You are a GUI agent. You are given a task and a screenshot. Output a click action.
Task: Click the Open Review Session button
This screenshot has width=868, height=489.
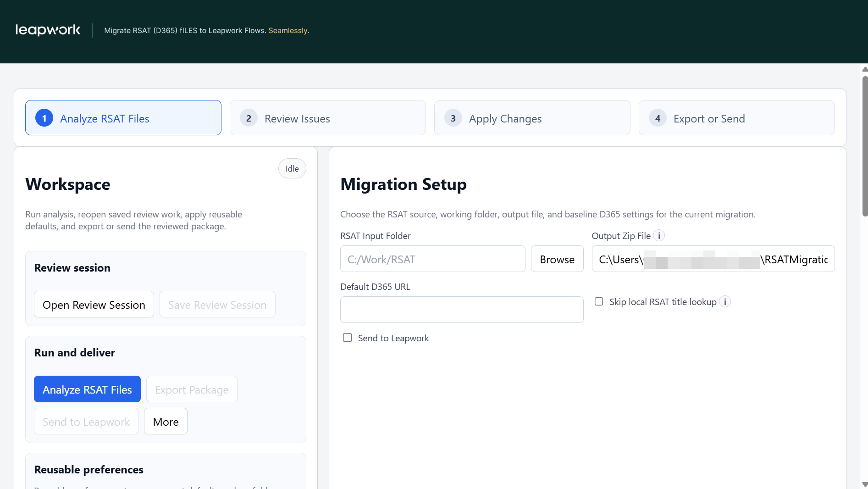pyautogui.click(x=94, y=305)
